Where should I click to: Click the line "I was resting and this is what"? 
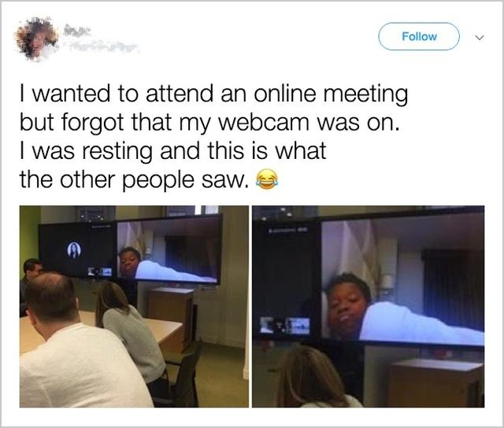pos(173,151)
